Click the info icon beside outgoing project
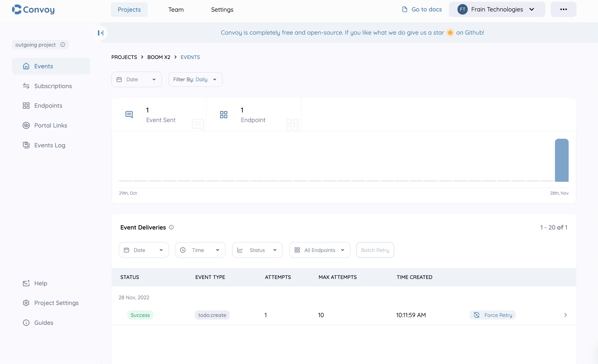 click(x=63, y=44)
